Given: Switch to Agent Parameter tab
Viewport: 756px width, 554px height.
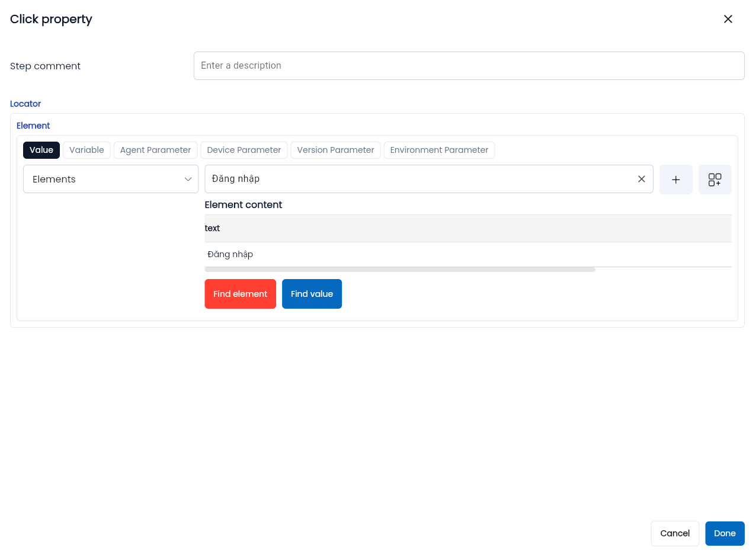Looking at the screenshot, I should 155,150.
